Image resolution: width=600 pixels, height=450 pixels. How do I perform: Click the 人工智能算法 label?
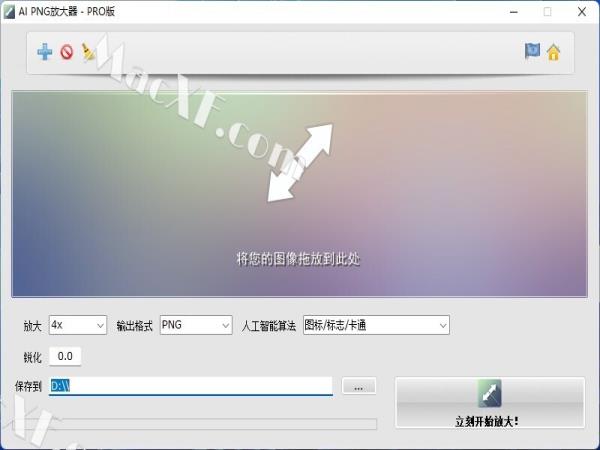269,326
